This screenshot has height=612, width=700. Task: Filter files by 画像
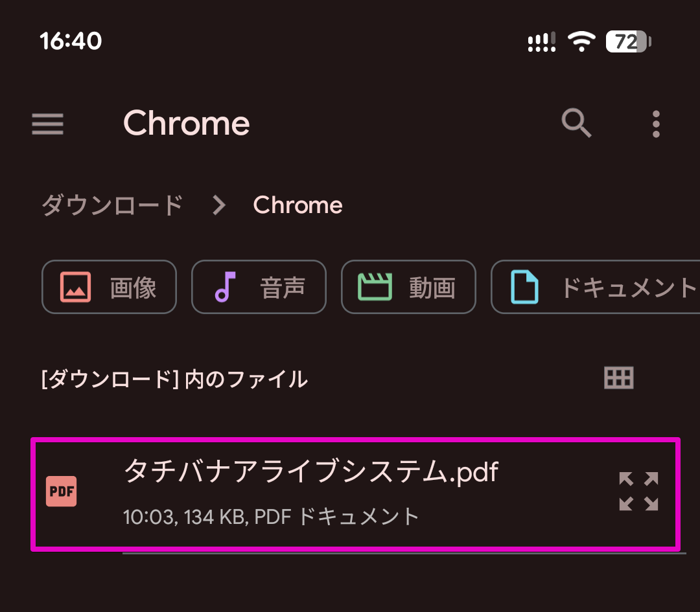tap(109, 287)
